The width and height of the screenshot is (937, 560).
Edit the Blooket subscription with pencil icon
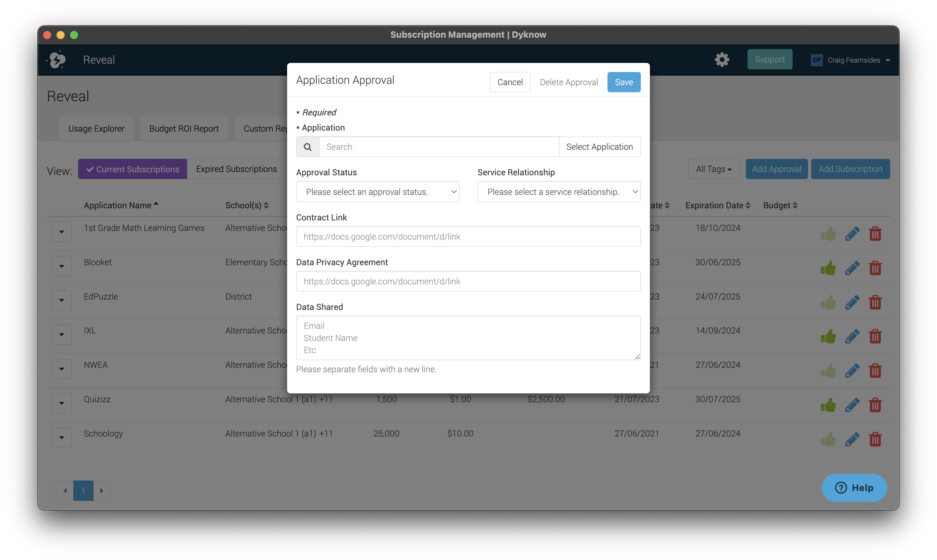852,268
